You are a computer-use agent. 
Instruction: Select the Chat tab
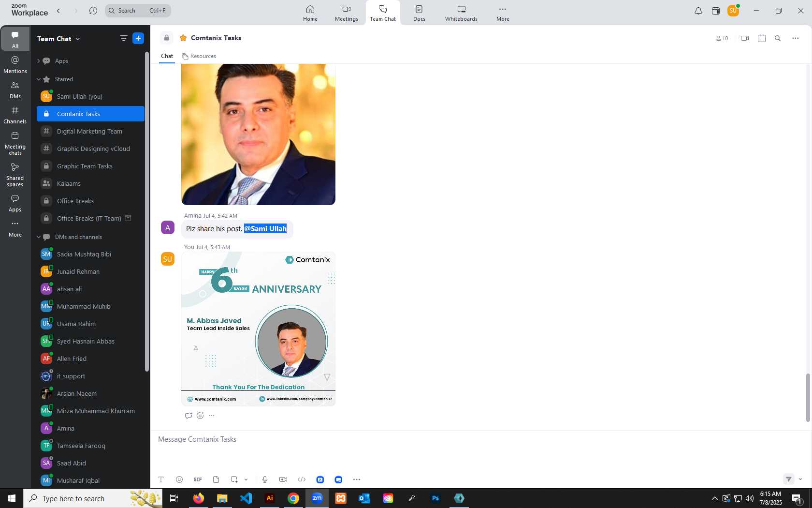click(167, 56)
